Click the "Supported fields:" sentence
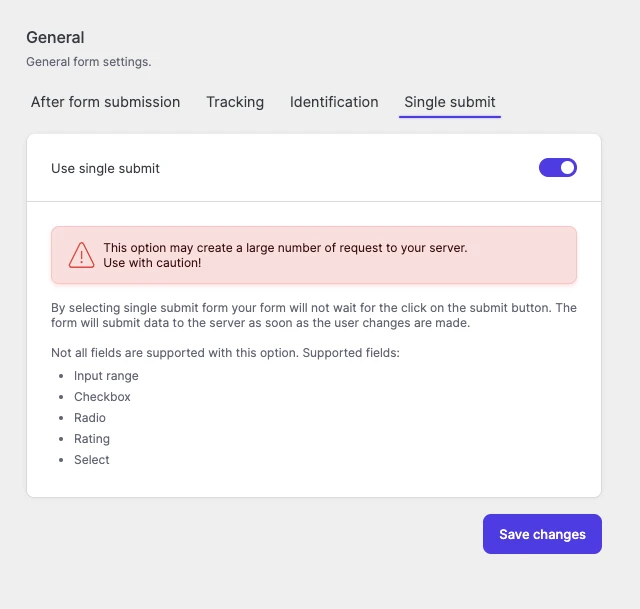Viewport: 640px width, 609px height. tap(225, 354)
